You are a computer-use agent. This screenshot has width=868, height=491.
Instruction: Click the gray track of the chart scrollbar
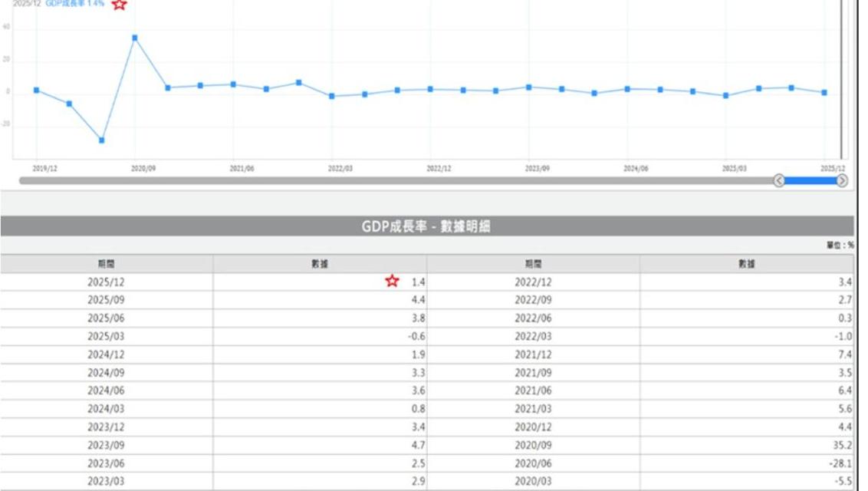(x=383, y=181)
